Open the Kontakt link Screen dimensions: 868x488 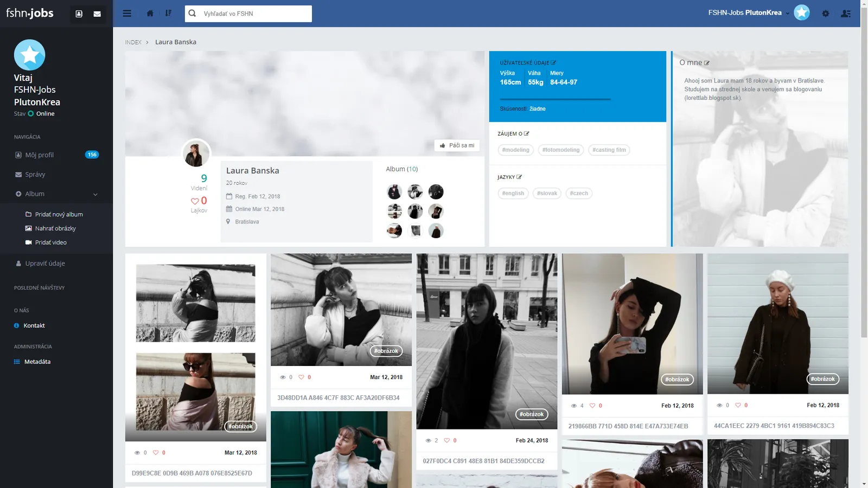[x=34, y=325]
